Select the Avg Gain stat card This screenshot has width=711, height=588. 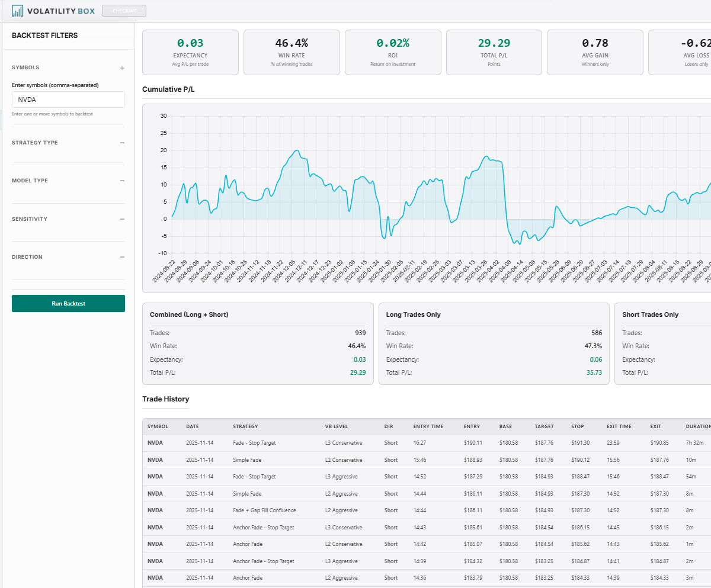click(595, 53)
